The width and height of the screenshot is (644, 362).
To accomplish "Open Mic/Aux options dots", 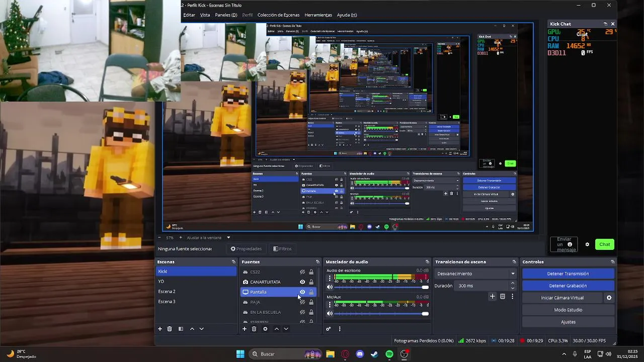I will 330,304.
